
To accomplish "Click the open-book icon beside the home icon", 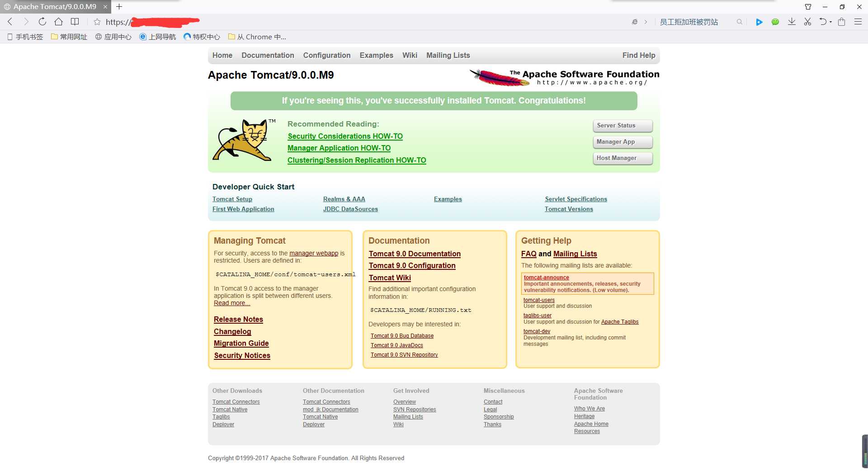I will click(x=75, y=22).
